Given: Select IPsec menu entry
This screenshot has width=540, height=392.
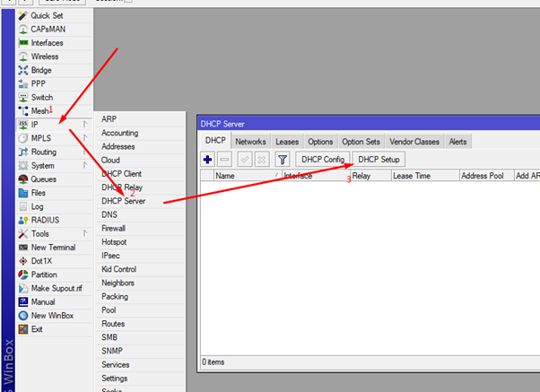Looking at the screenshot, I should [x=140, y=256].
